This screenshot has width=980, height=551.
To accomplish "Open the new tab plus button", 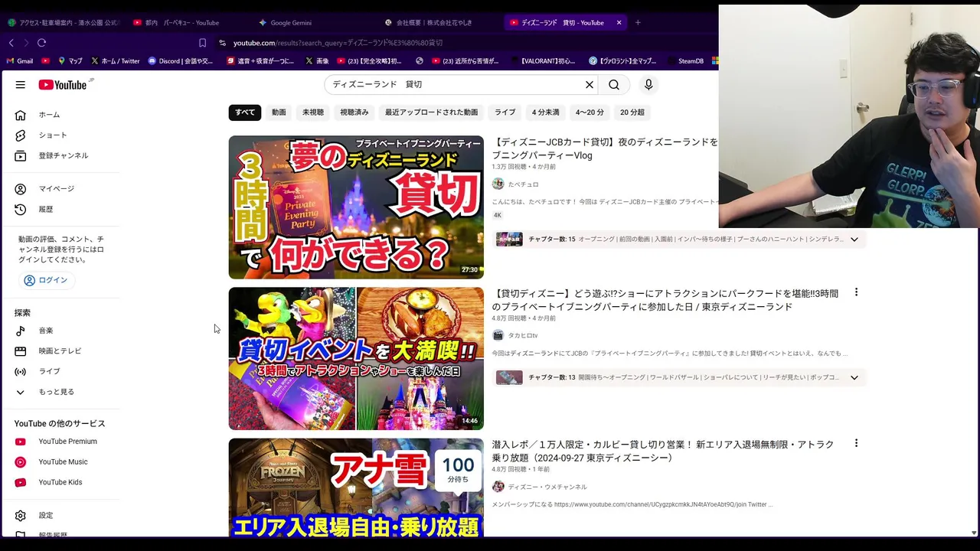I will [x=638, y=22].
